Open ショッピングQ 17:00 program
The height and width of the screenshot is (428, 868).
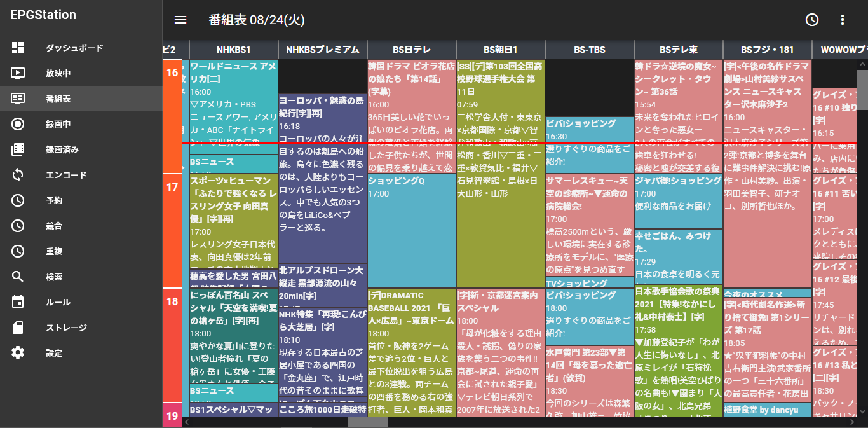click(x=412, y=231)
